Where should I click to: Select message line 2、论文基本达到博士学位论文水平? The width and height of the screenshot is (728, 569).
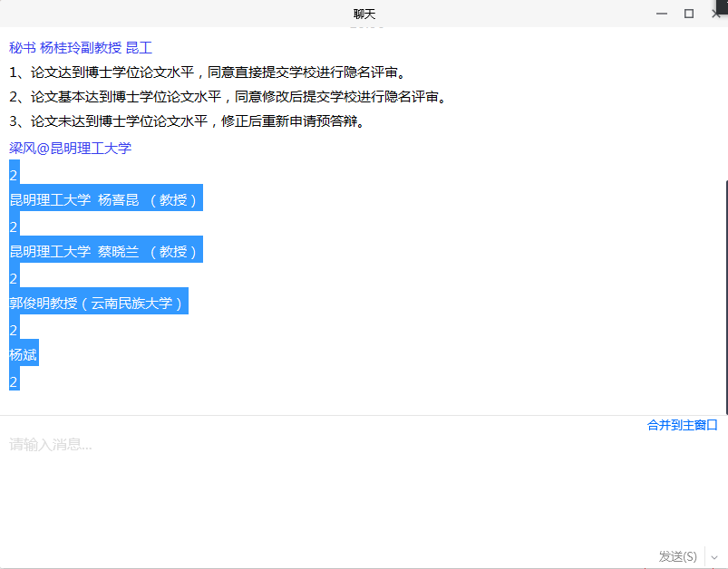pyautogui.click(x=229, y=97)
